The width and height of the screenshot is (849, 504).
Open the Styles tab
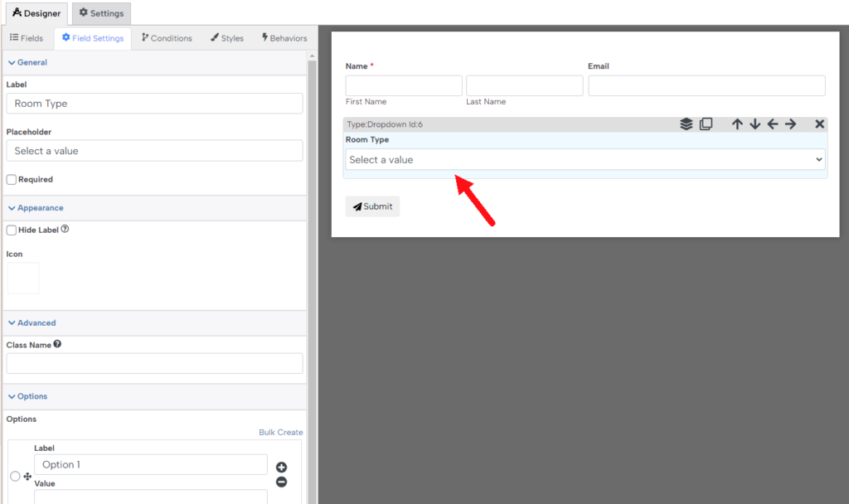coord(227,38)
